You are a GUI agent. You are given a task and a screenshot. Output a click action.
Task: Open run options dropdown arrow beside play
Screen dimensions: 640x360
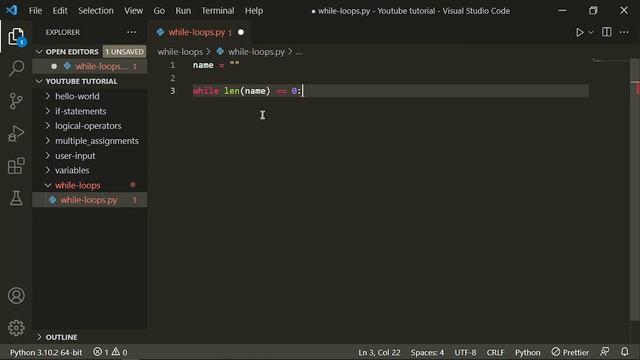click(x=591, y=32)
